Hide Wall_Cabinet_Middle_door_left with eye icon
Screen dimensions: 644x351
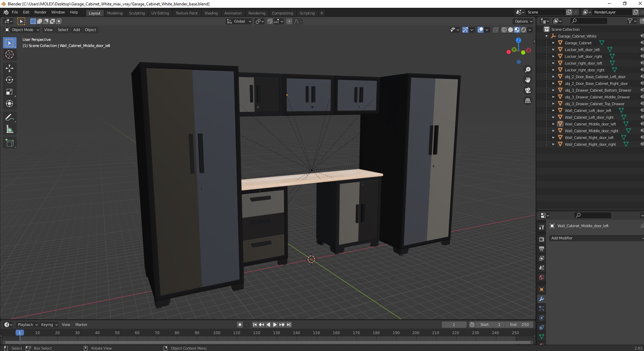click(642, 124)
